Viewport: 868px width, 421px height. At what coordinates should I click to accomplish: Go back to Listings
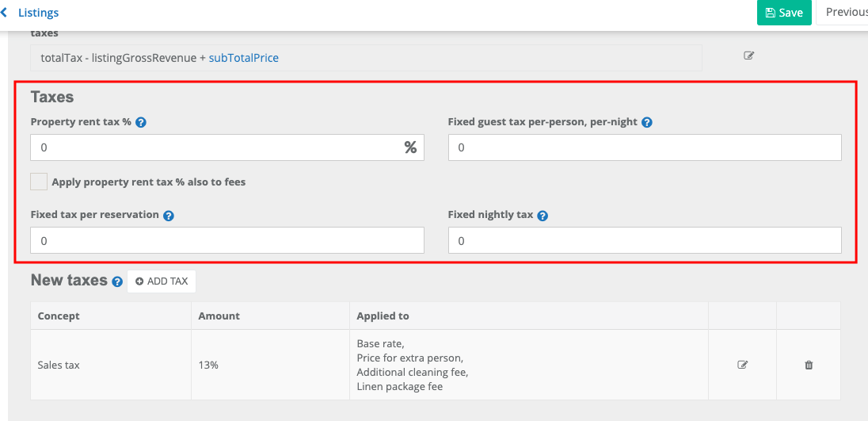pos(30,13)
